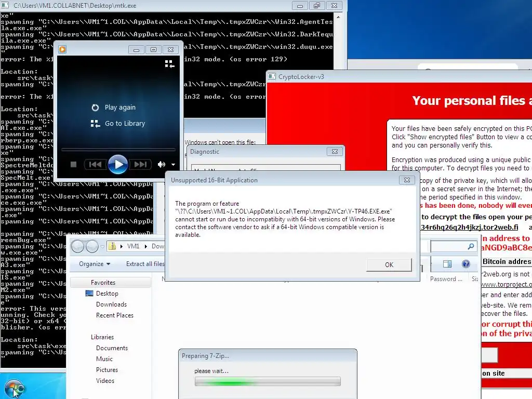This screenshot has height=399, width=532.
Task: Click the Explorer Back navigation button
Action: coord(78,246)
